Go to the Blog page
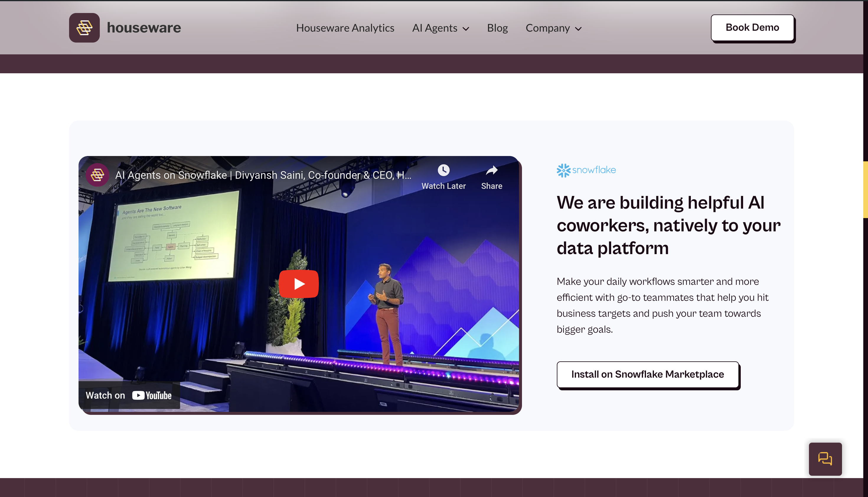This screenshot has height=497, width=868. (497, 28)
